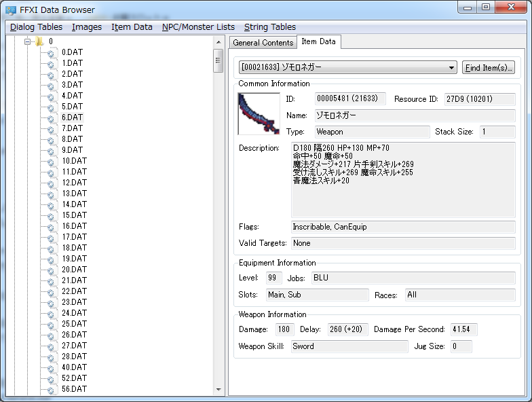
Task: Click the file icon next to 16.DAT
Action: tap(51, 227)
